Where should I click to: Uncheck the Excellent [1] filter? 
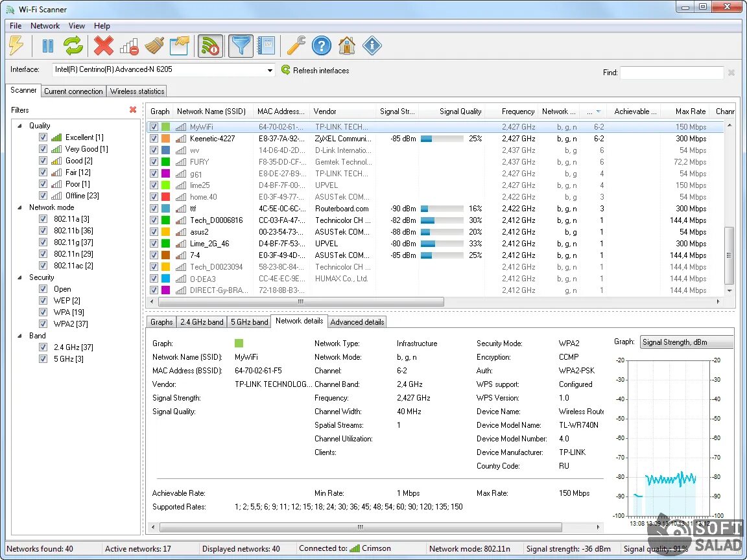coord(43,137)
